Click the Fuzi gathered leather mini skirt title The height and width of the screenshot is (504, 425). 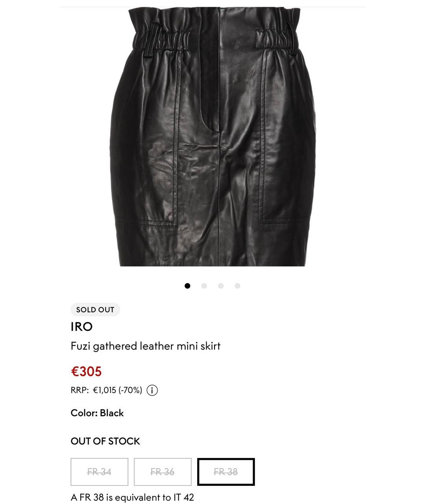click(x=146, y=346)
